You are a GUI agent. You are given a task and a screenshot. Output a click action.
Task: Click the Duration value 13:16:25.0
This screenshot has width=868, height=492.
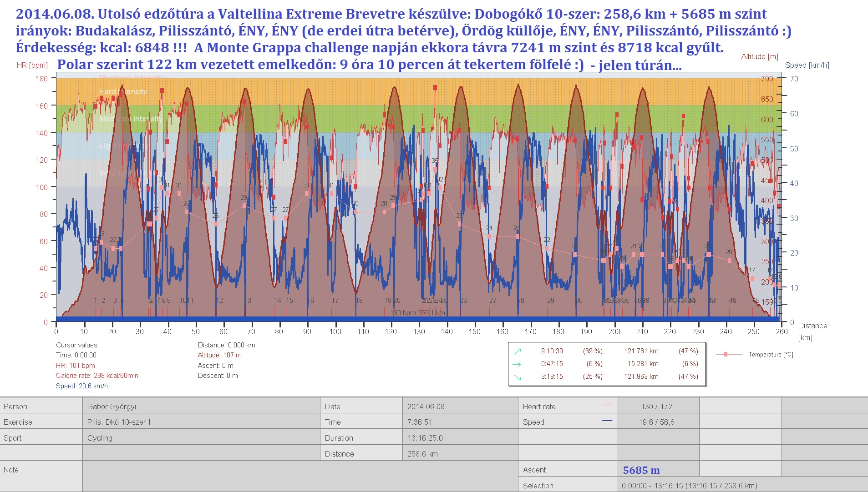pos(425,438)
